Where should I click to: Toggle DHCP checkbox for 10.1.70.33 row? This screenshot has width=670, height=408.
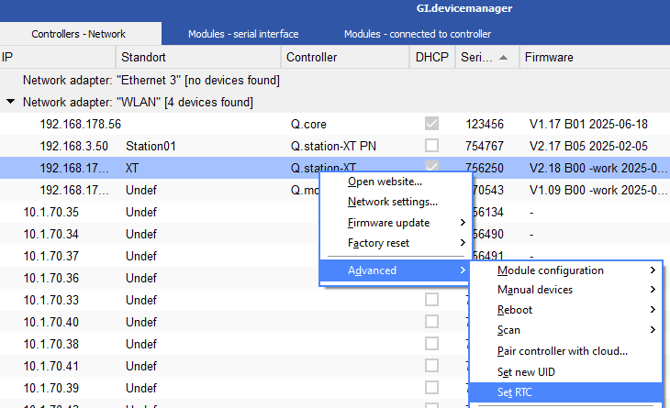click(x=431, y=300)
